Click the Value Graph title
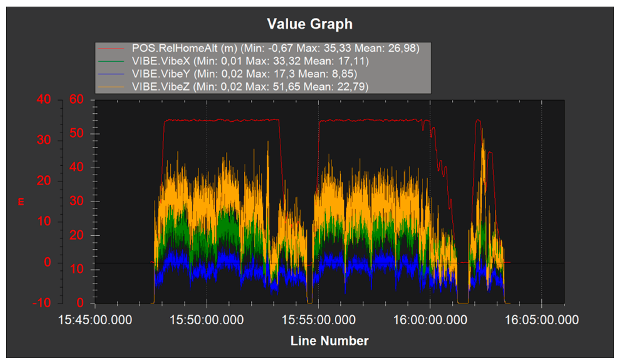Screen dimensions: 621x364 [x=310, y=24]
